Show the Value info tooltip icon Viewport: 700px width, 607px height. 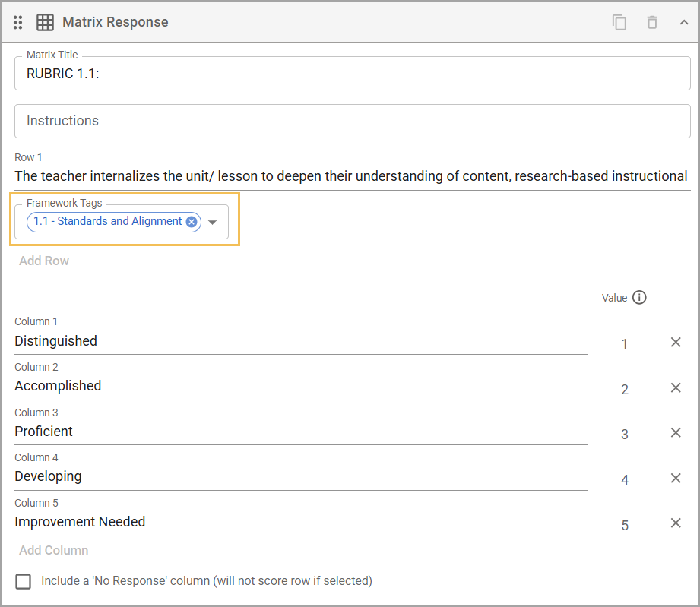coord(639,297)
